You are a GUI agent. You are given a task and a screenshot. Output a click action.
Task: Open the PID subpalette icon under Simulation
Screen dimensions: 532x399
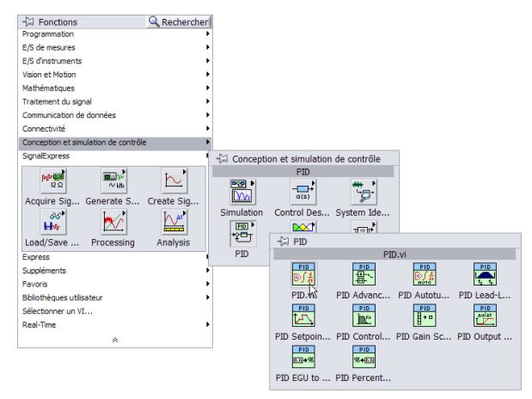[x=242, y=234]
